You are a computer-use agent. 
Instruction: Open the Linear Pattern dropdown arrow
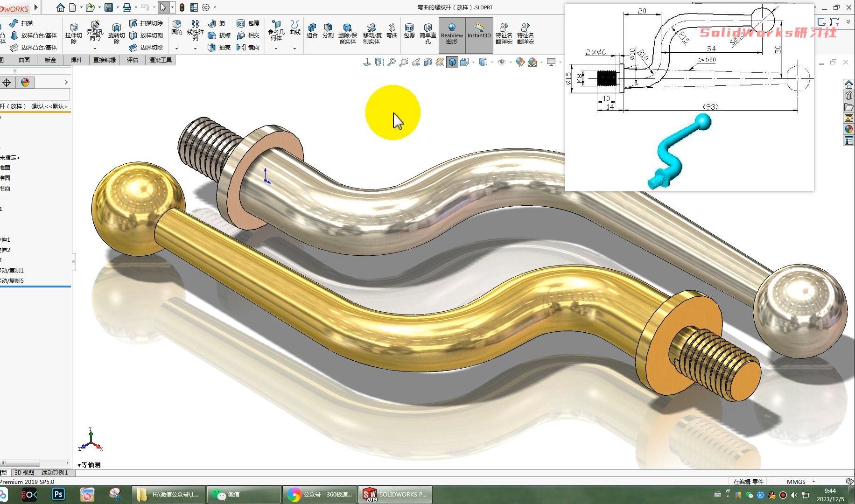[195, 49]
